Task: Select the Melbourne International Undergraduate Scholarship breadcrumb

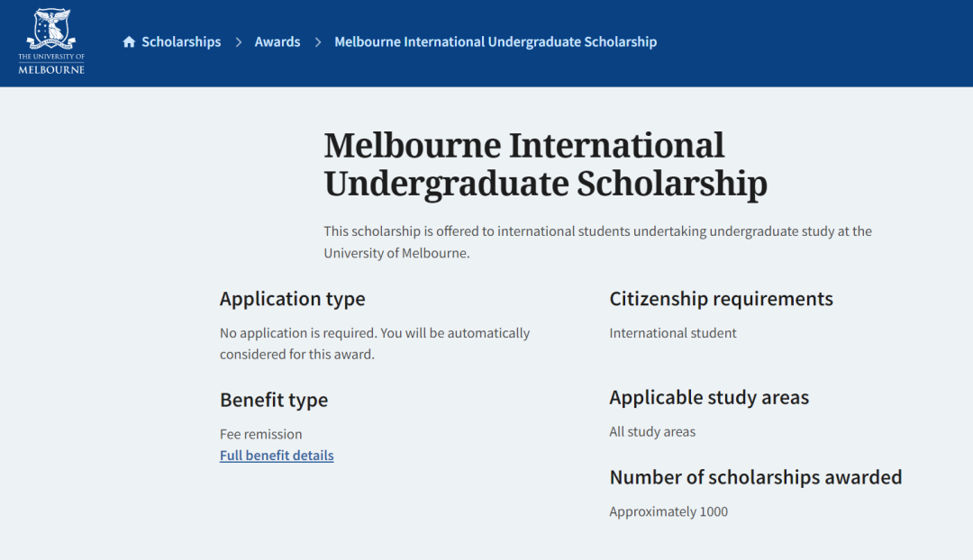Action: [x=496, y=42]
